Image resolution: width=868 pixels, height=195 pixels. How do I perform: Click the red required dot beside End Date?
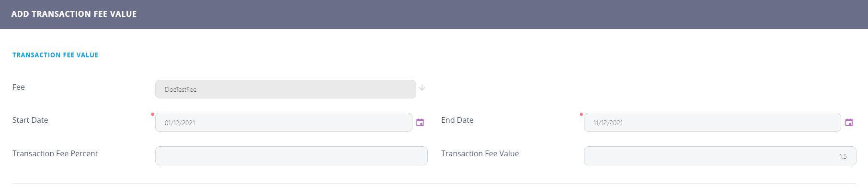click(x=581, y=115)
